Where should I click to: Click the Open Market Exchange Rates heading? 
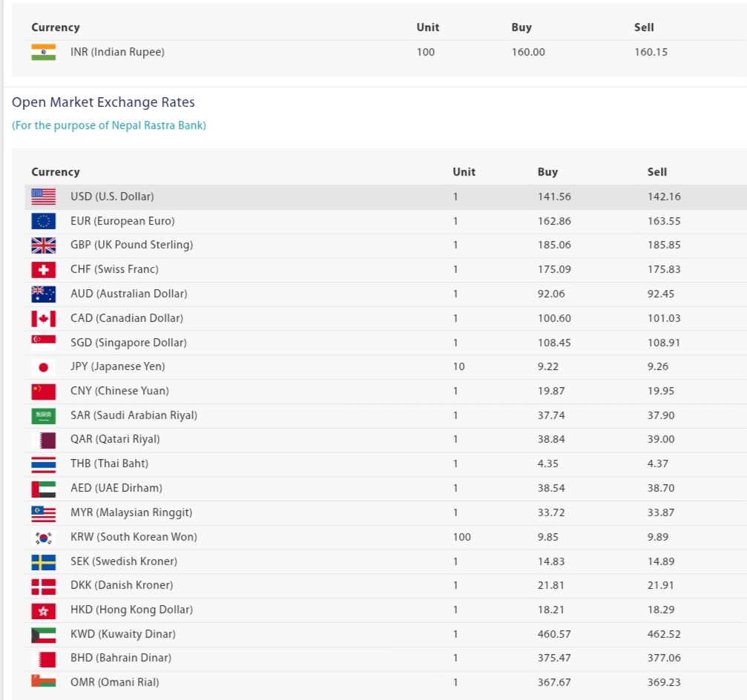tap(103, 102)
